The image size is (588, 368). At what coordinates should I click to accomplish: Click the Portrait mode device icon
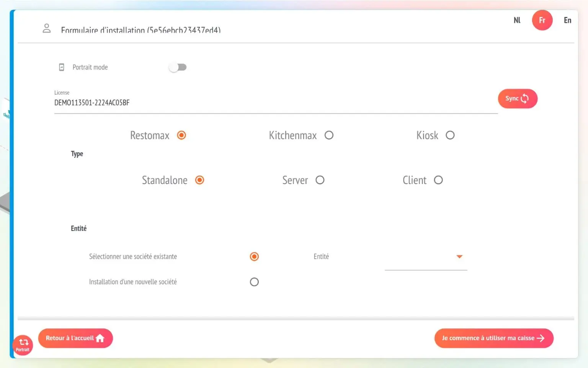(62, 67)
